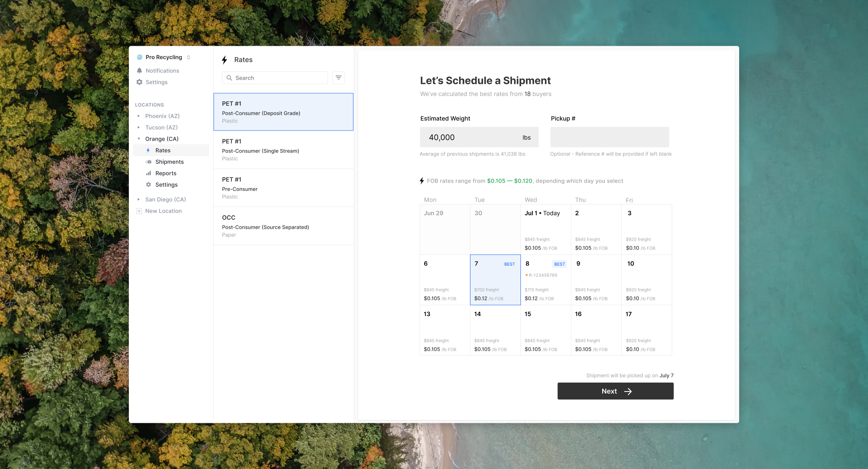Pick July 8 with BEST badge
868x469 pixels.
pyautogui.click(x=545, y=280)
